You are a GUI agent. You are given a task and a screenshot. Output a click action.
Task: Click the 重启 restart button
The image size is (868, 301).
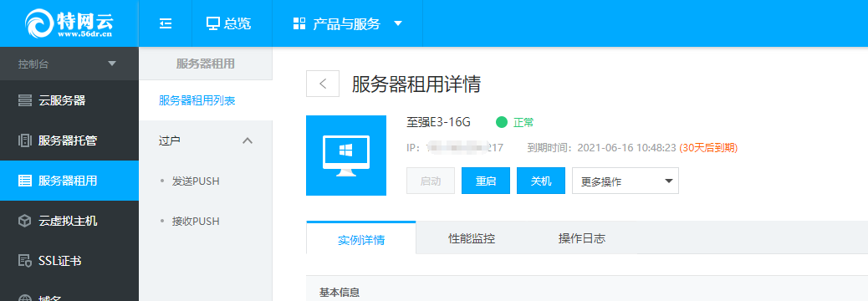tap(486, 181)
